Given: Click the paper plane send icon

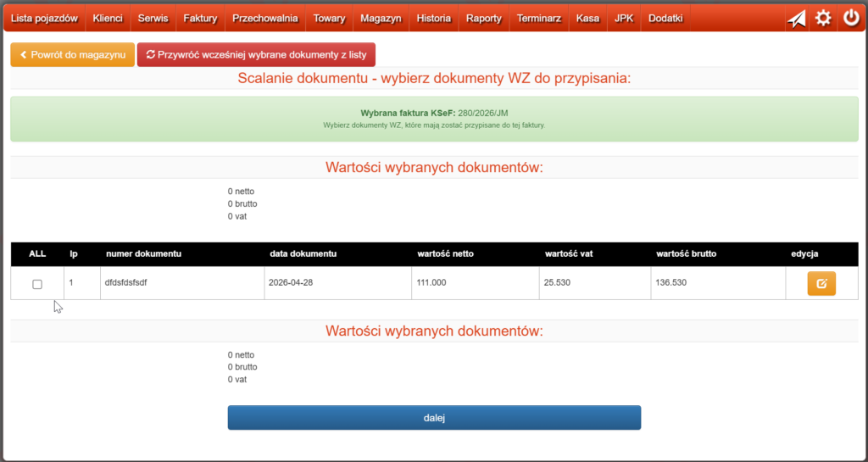Looking at the screenshot, I should 796,19.
